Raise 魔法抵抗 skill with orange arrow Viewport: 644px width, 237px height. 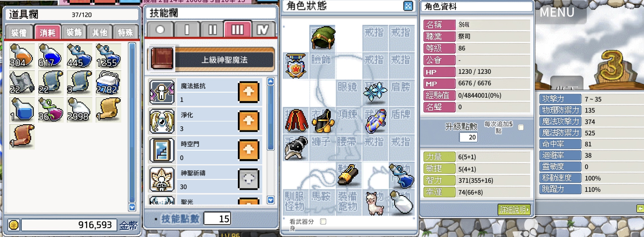[x=249, y=92]
